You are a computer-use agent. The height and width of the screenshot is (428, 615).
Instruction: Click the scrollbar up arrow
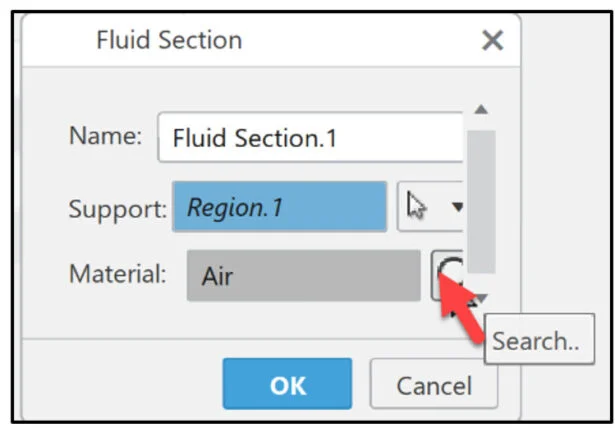(481, 110)
